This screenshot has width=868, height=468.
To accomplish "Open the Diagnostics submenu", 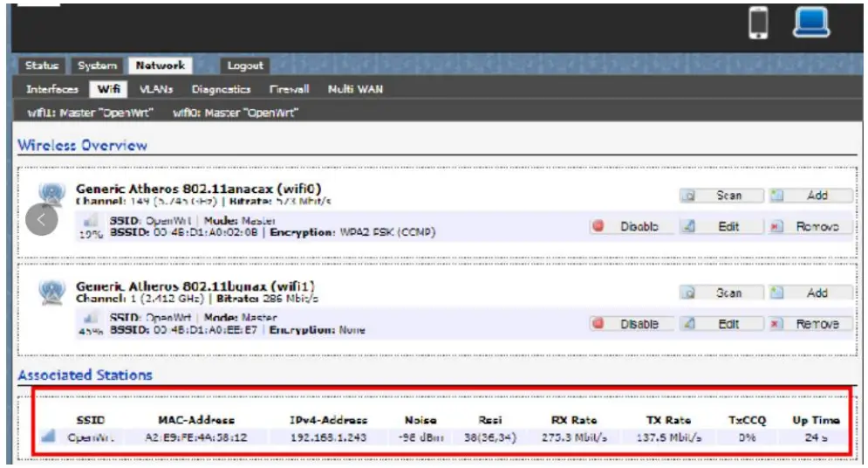I will tap(221, 88).
